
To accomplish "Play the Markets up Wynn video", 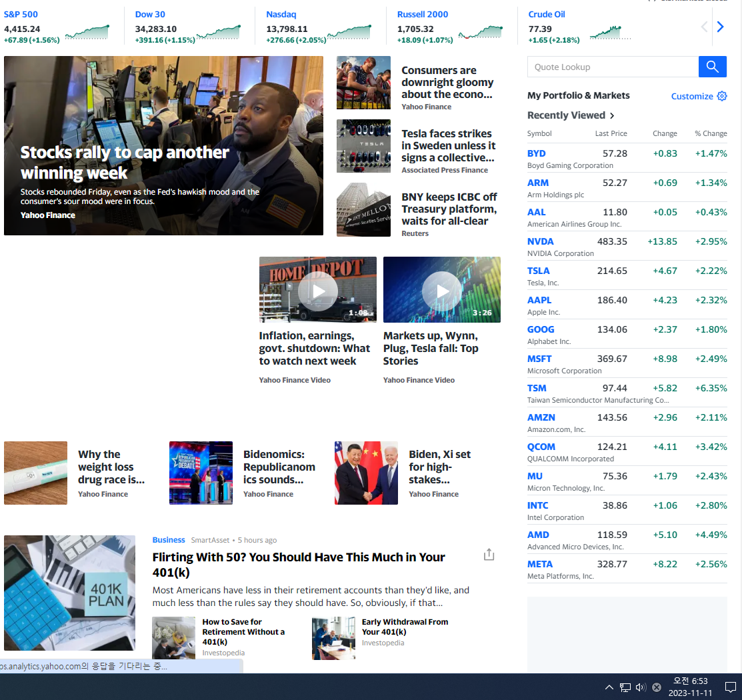I will point(442,291).
